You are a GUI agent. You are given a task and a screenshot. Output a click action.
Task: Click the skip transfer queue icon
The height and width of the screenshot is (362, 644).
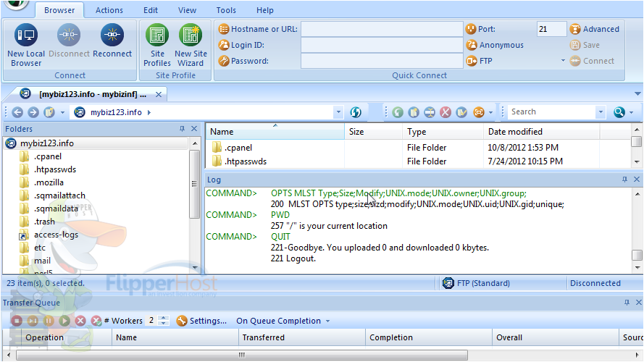33,321
